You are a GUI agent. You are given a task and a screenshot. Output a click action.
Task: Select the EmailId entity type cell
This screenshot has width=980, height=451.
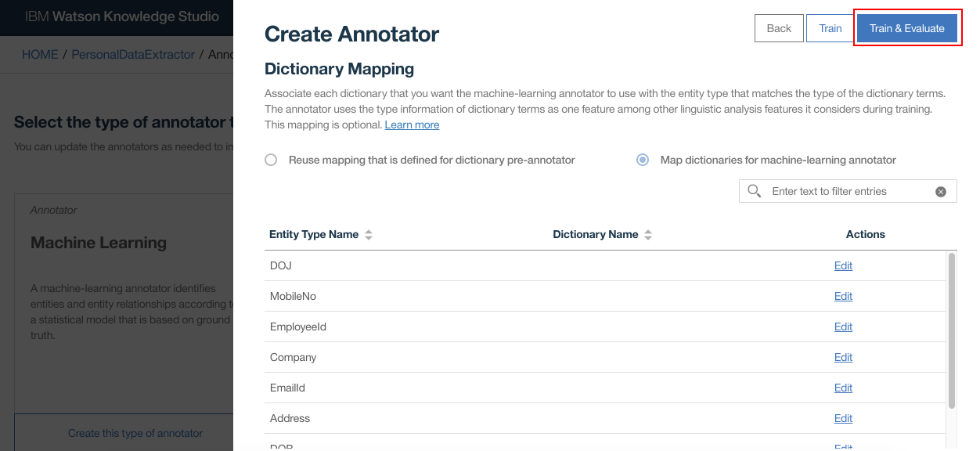point(287,388)
